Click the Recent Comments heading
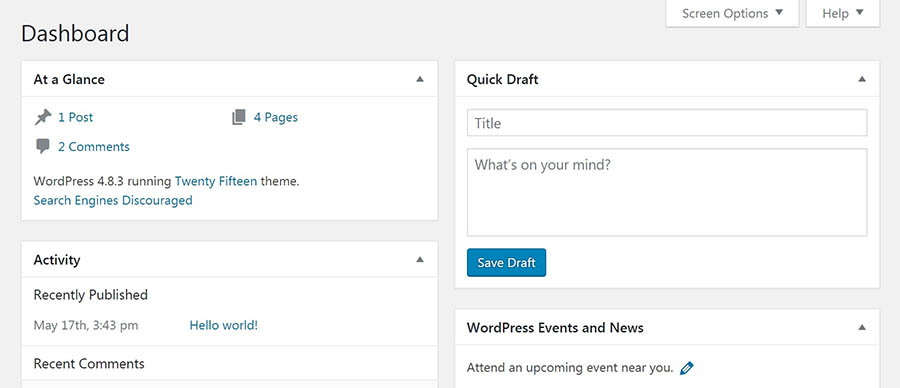The height and width of the screenshot is (388, 900). tap(89, 364)
